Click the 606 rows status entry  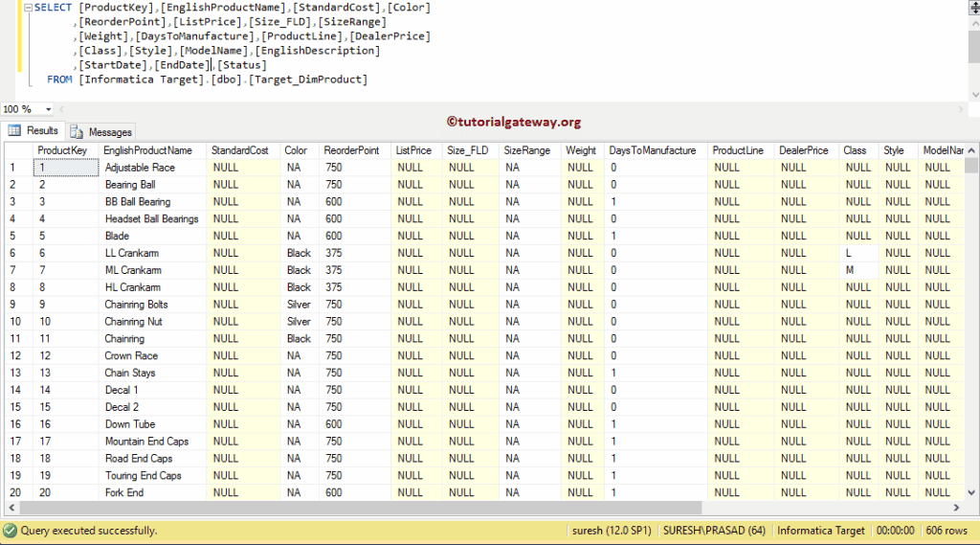point(947,531)
